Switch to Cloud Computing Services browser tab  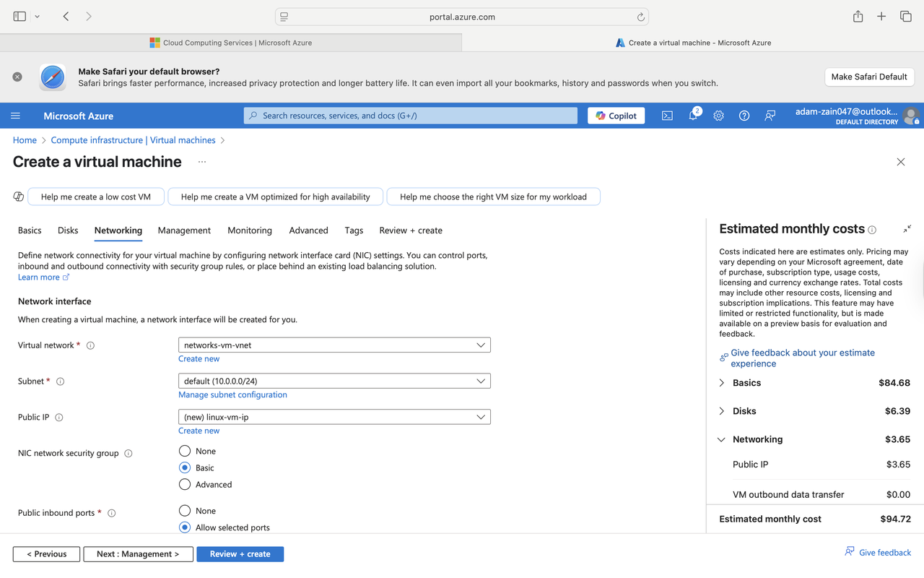pyautogui.click(x=231, y=43)
